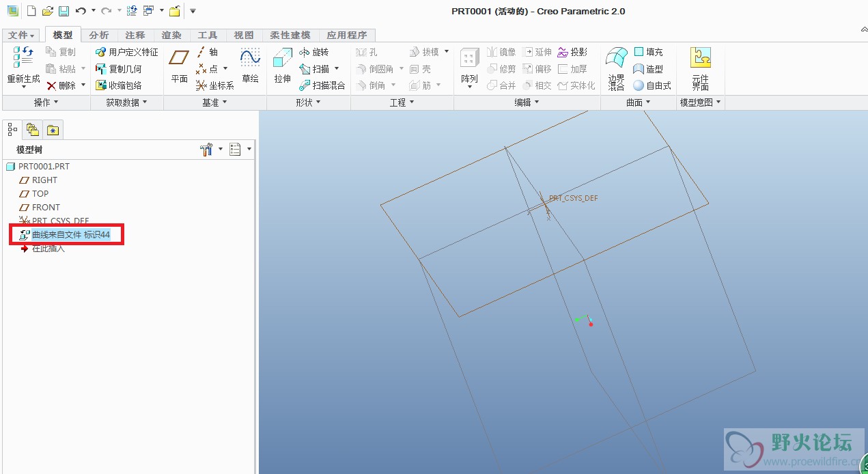868x474 pixels.
Task: Expand the Get Data (获取数据) group
Action: pos(127,102)
